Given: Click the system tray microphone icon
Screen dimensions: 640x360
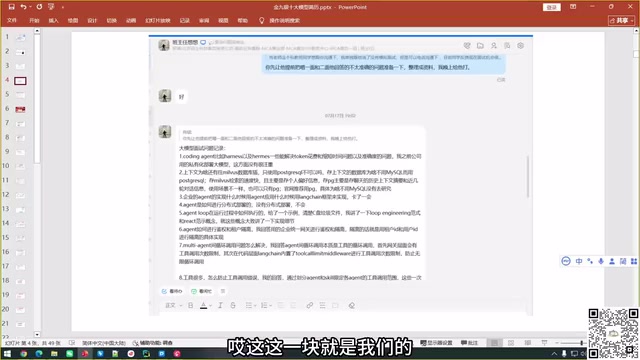Looking at the screenshot, I should (564, 353).
